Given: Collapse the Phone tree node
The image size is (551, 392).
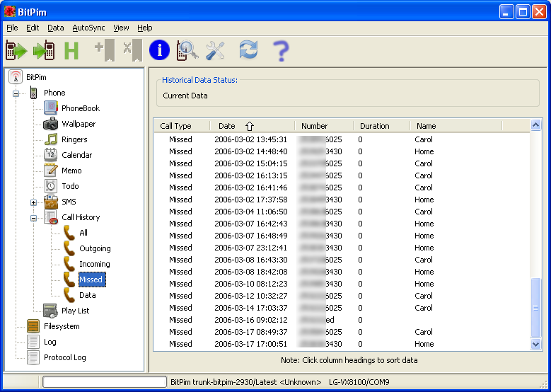Looking at the screenshot, I should [16, 93].
